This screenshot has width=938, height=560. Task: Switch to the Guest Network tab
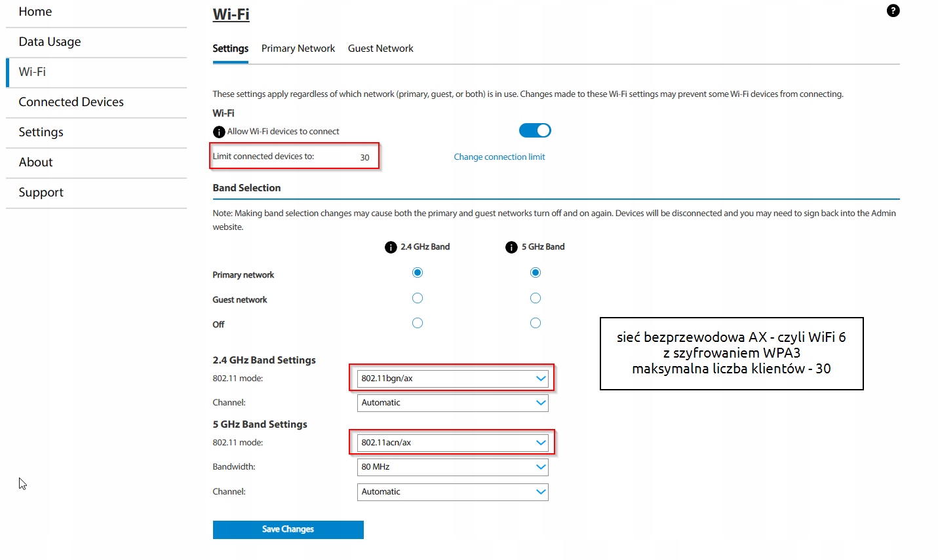coord(380,48)
